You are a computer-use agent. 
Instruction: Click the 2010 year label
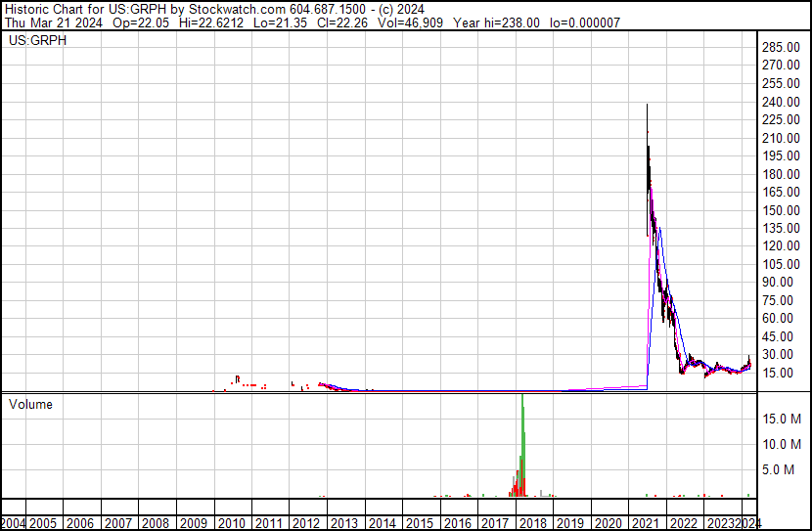click(232, 523)
